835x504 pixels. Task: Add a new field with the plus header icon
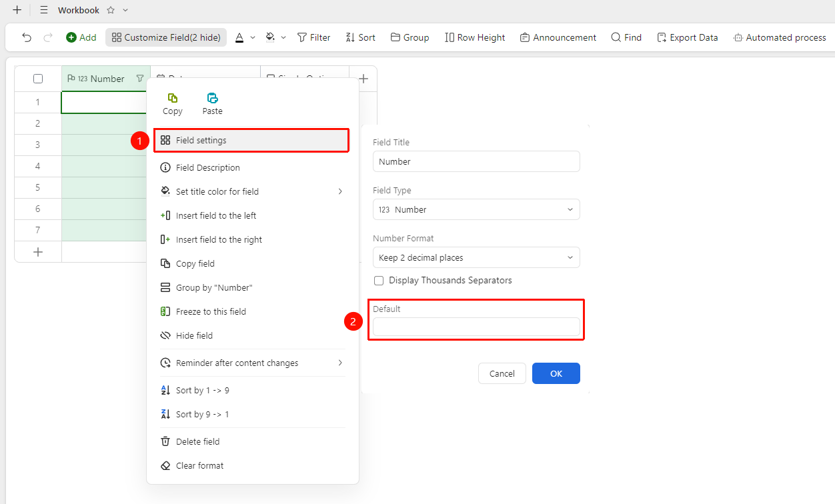pyautogui.click(x=363, y=79)
